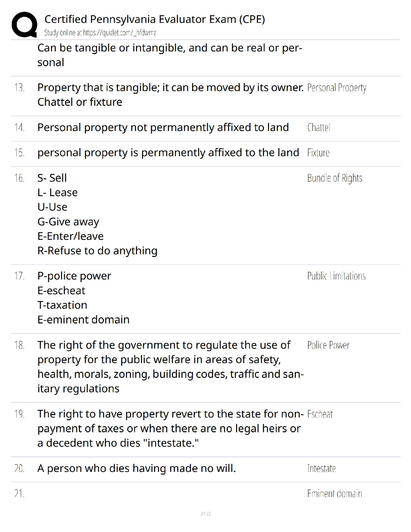Click the "S- Sell" line in item 16
This screenshot has height=532, width=411.
tap(52, 178)
